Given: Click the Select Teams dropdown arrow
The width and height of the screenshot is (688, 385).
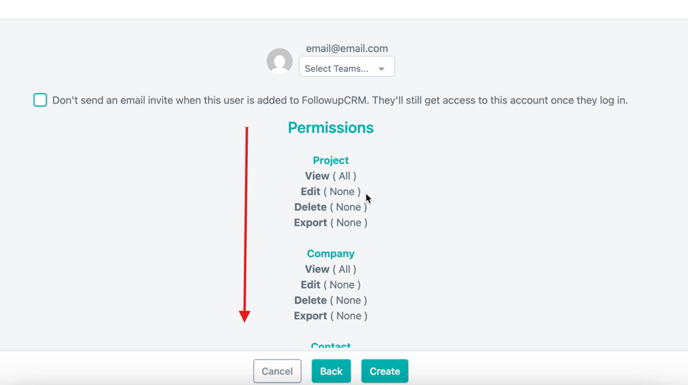Looking at the screenshot, I should [381, 69].
